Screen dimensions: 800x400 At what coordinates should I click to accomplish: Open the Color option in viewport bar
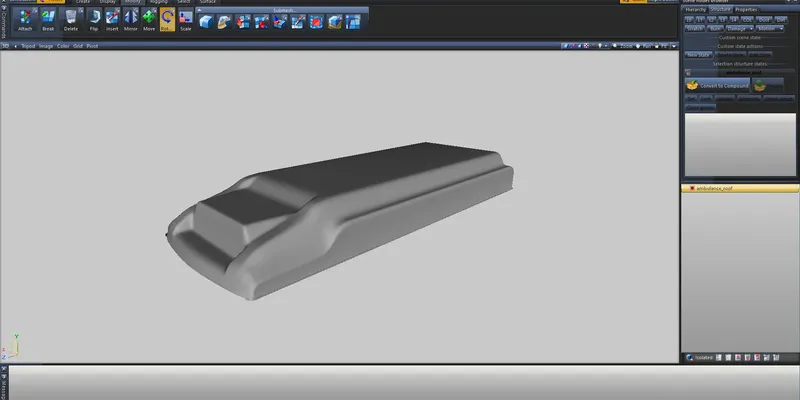[x=63, y=46]
